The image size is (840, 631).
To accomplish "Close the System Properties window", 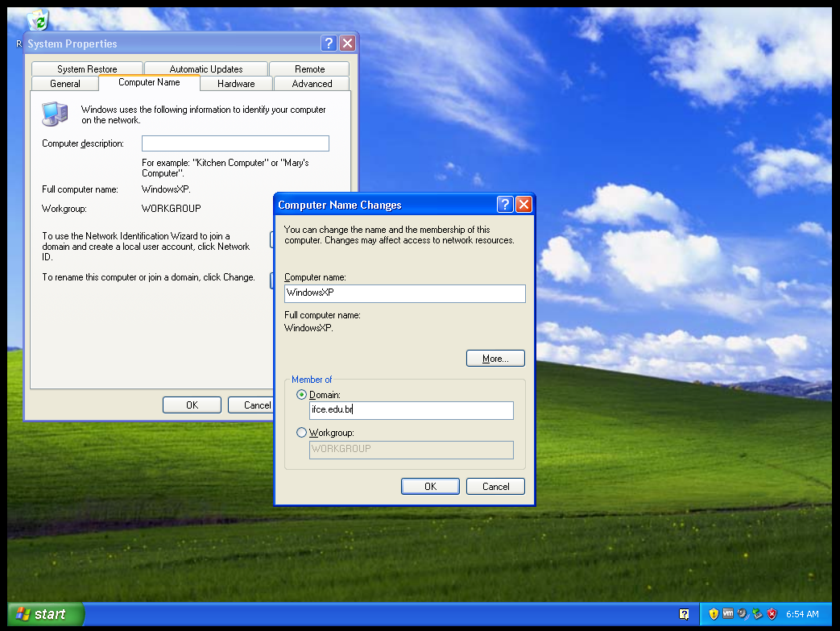I will pos(348,44).
